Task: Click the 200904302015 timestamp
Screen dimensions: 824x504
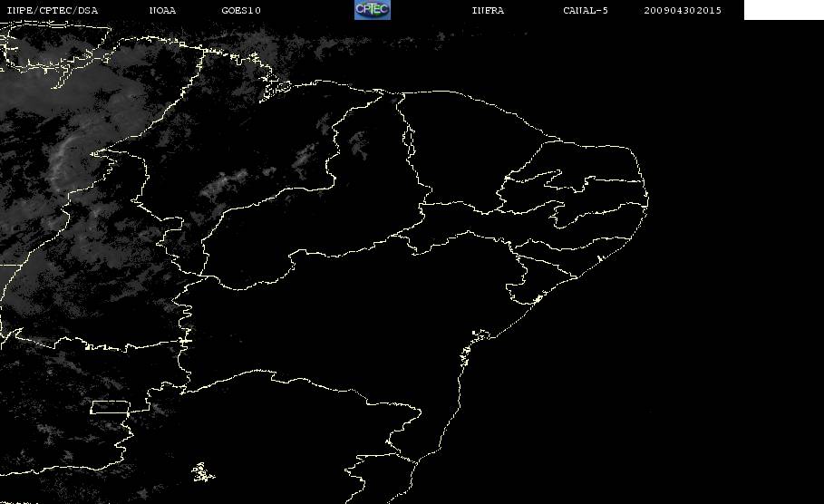Action: click(683, 11)
